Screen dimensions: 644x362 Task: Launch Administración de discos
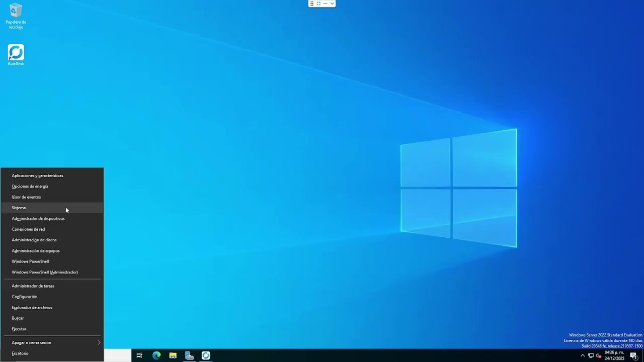pos(52,240)
